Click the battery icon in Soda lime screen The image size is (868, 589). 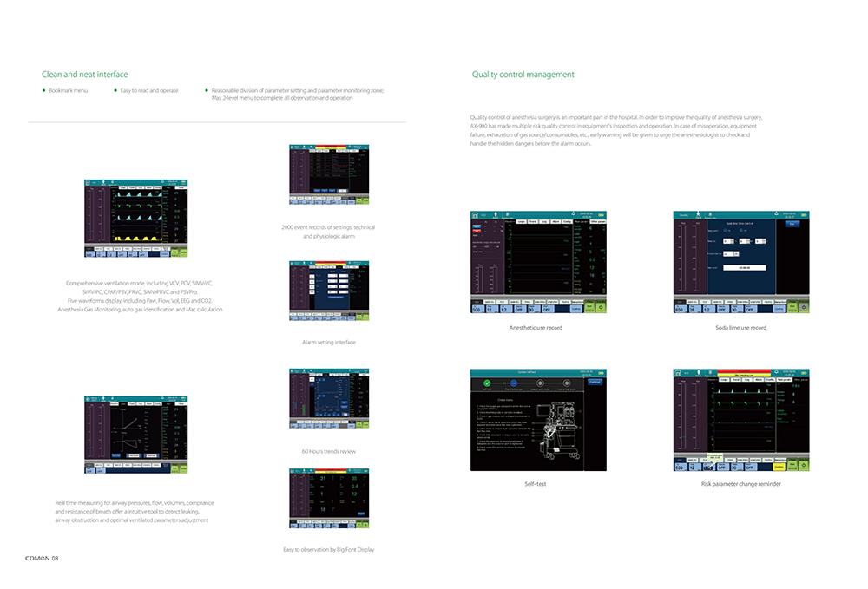pos(805,214)
